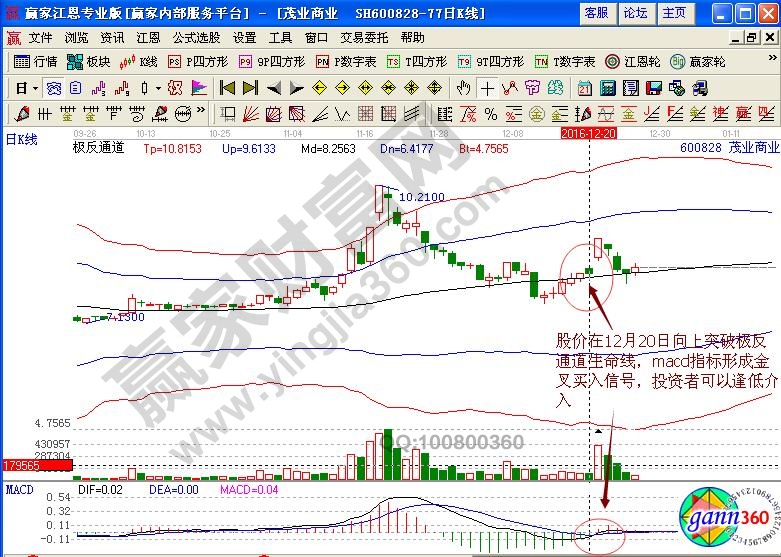The width and height of the screenshot is (781, 557).
Task: Toggle the highlighted blue knot indicator button
Action: pyautogui.click(x=53, y=88)
